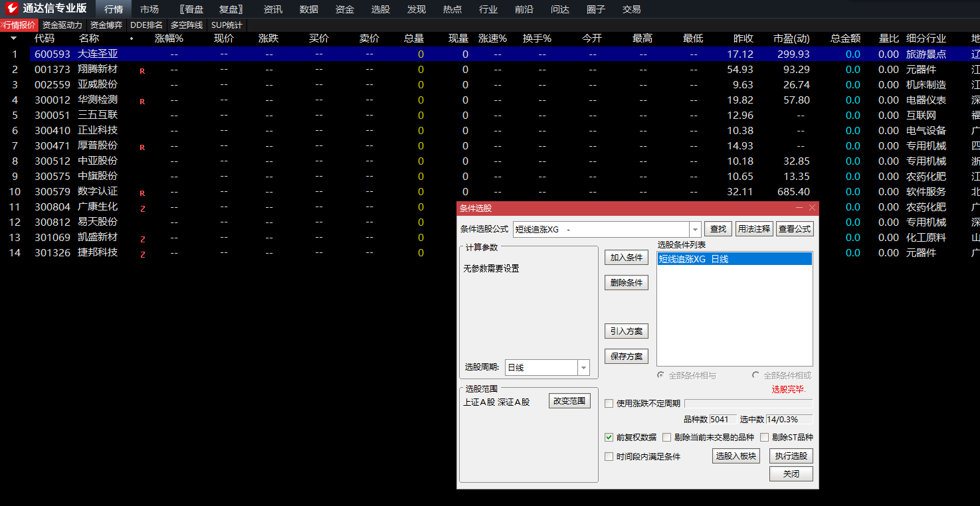Sort by the 涨幅% column header

169,39
